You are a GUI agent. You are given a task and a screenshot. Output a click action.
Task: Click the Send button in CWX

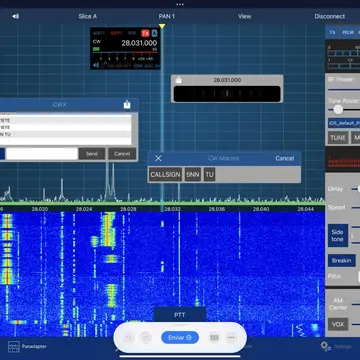point(92,154)
